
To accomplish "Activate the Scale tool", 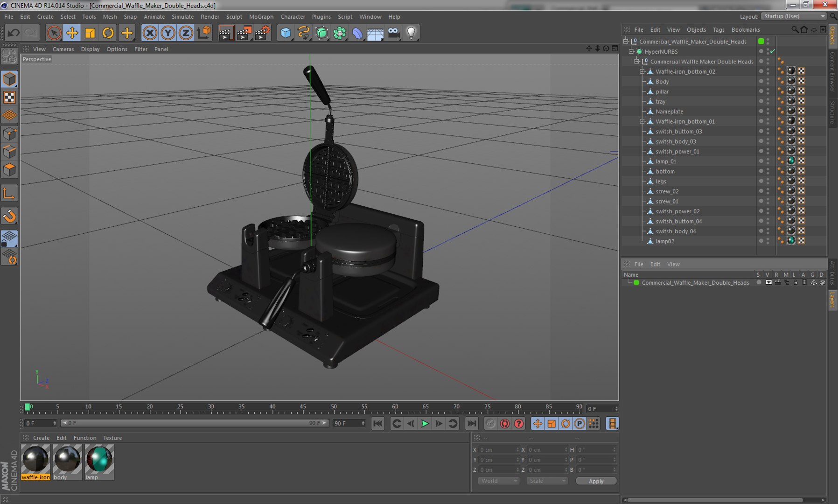I will pos(90,33).
